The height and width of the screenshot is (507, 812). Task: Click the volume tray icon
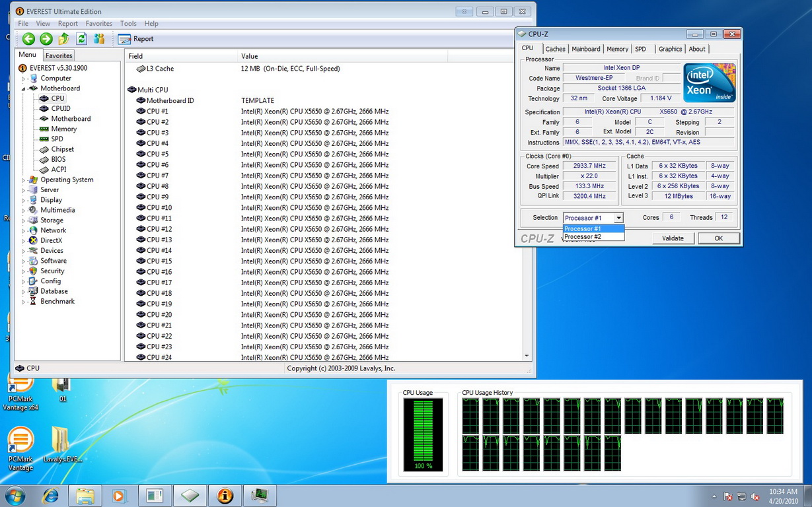tap(755, 496)
